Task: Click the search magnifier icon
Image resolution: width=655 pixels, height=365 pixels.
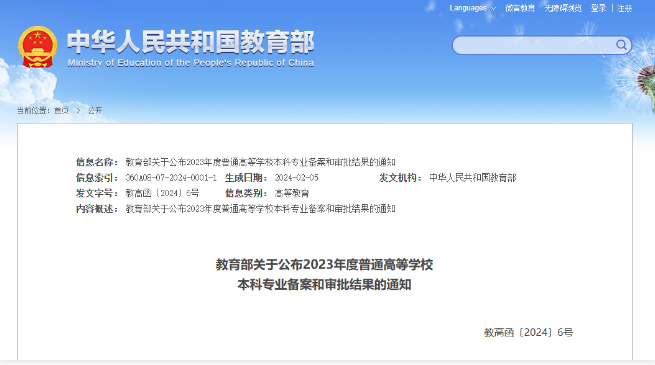Action: point(622,45)
